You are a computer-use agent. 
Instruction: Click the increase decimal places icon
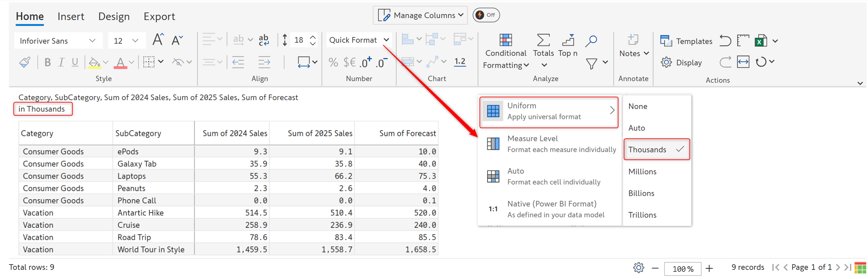[365, 62]
